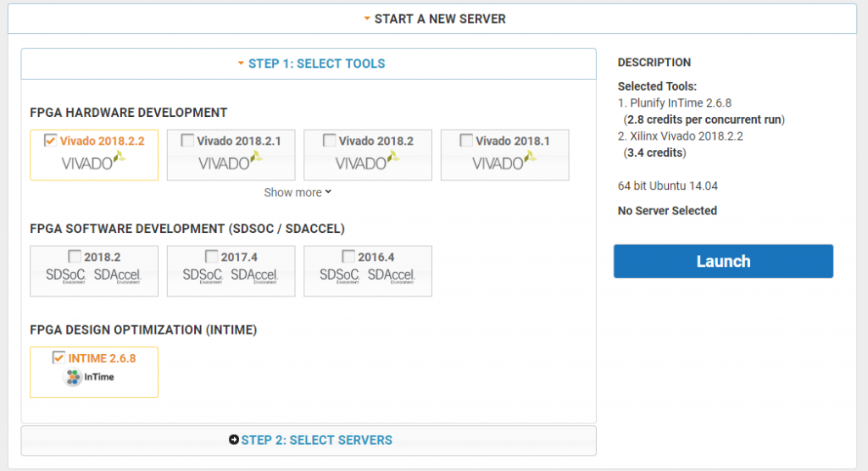
Task: Uncheck the INTIME 2.6.8 checkbox
Action: [58, 357]
